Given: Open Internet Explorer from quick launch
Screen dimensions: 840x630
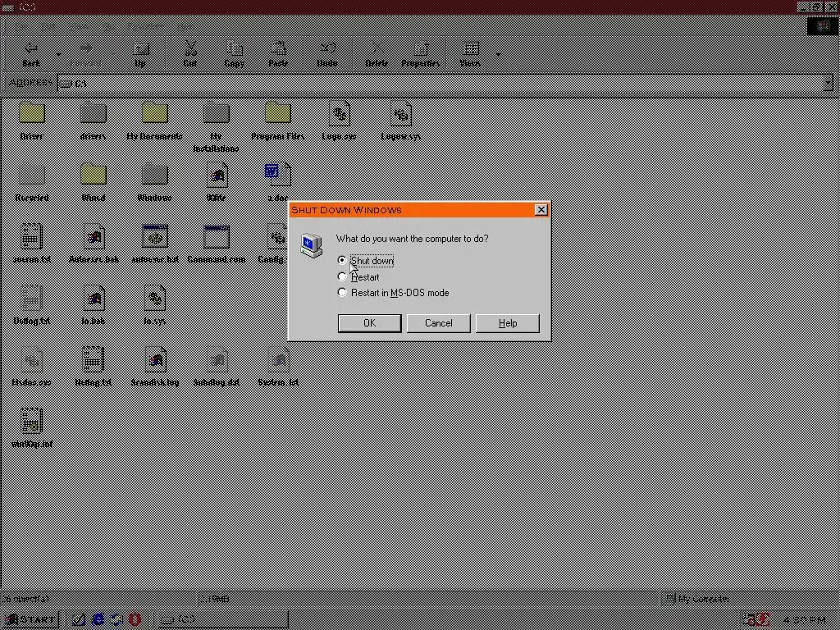Looking at the screenshot, I should click(x=98, y=619).
